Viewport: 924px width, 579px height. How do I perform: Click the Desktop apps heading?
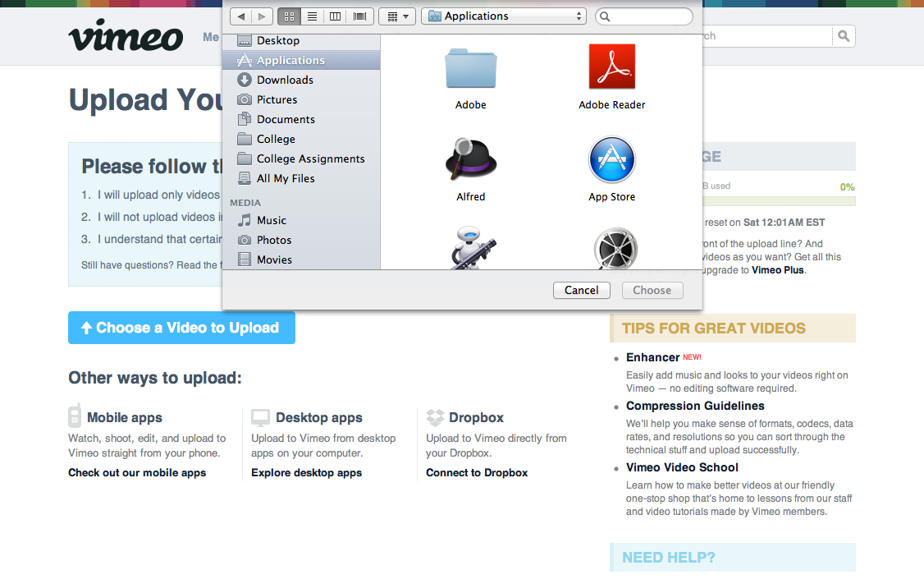click(x=318, y=417)
